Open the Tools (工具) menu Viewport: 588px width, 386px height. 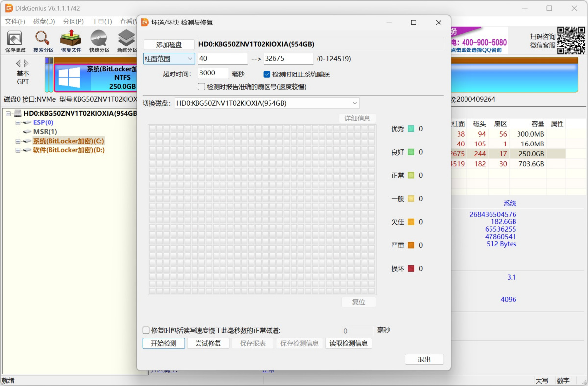tap(101, 22)
